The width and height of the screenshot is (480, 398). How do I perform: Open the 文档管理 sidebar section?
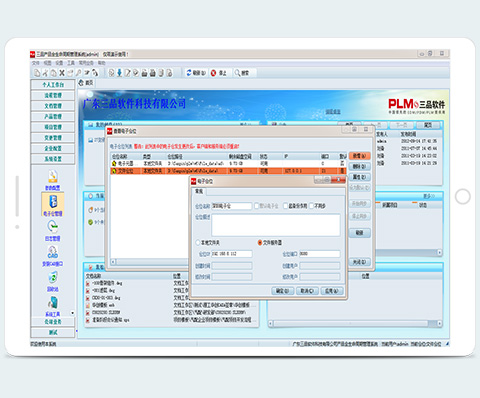[x=53, y=106]
